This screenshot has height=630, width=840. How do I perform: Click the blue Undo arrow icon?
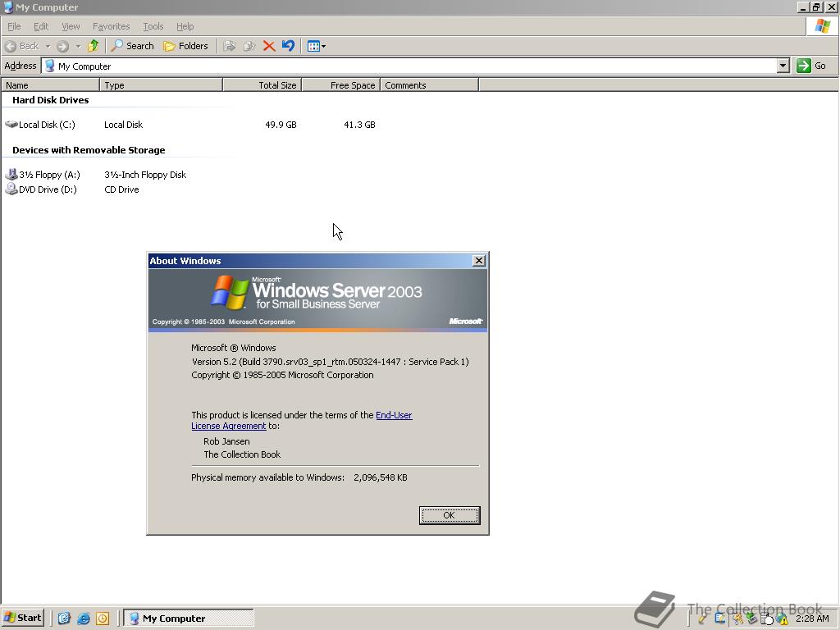pos(288,46)
